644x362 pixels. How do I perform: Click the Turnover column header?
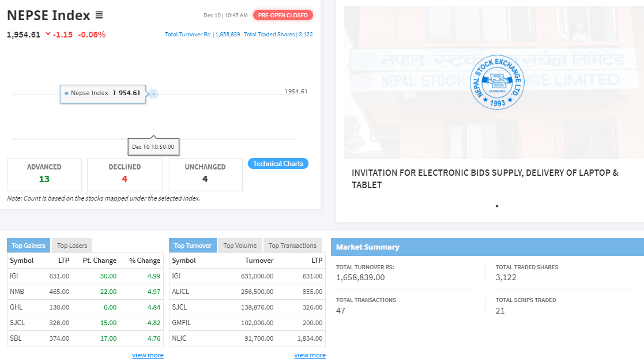pyautogui.click(x=259, y=261)
